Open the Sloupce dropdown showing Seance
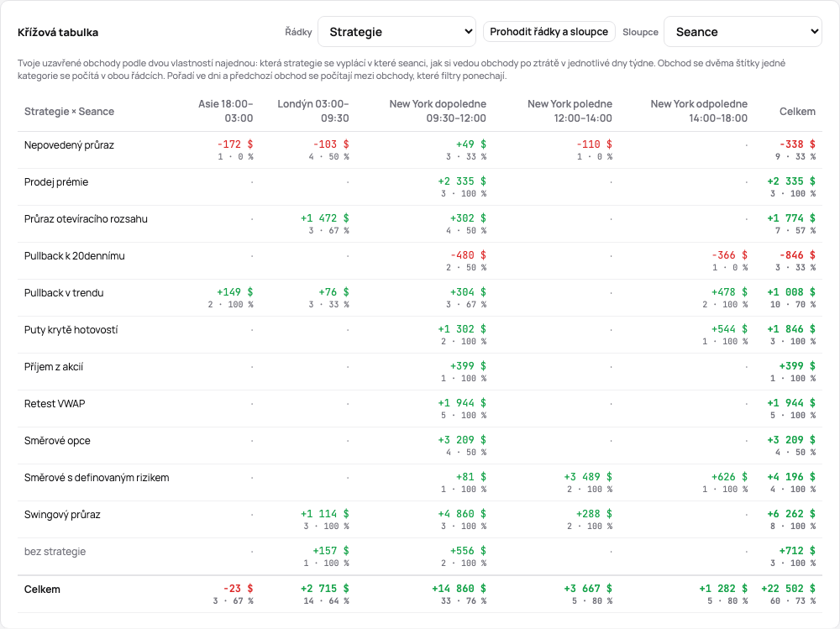Image resolution: width=840 pixels, height=629 pixels. click(743, 32)
